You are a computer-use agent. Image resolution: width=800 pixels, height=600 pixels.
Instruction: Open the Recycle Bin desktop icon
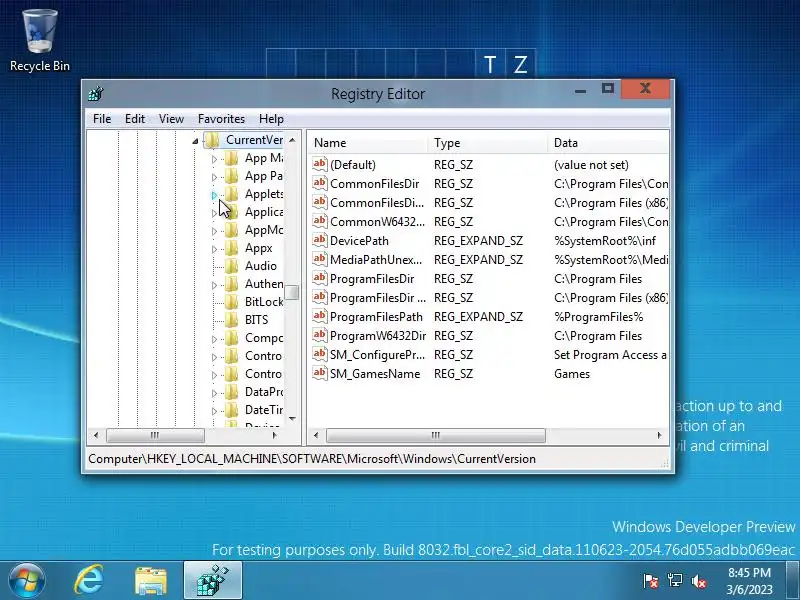tap(40, 41)
